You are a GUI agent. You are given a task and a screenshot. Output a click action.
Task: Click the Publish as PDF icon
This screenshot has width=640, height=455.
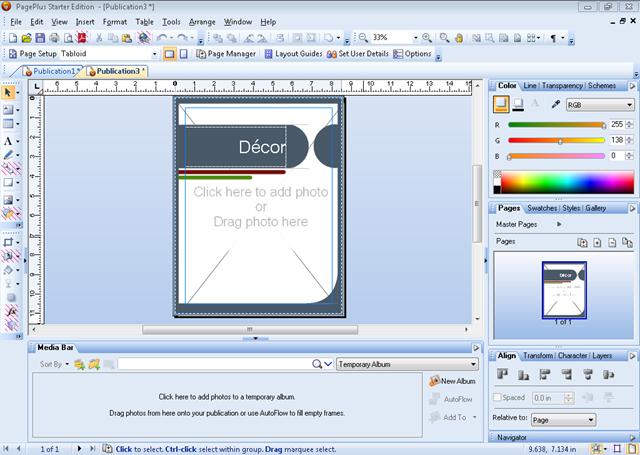(x=82, y=38)
